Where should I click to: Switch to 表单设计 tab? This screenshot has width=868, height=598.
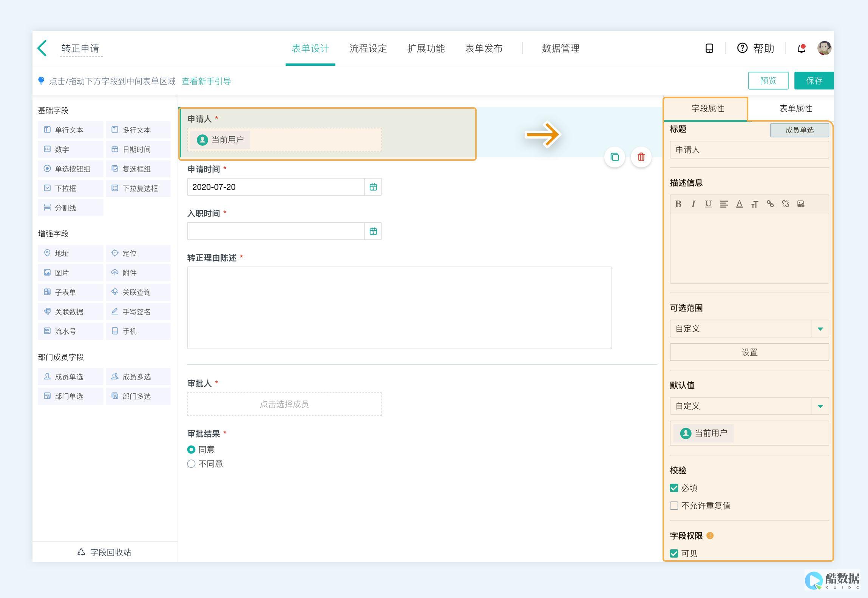pyautogui.click(x=310, y=48)
